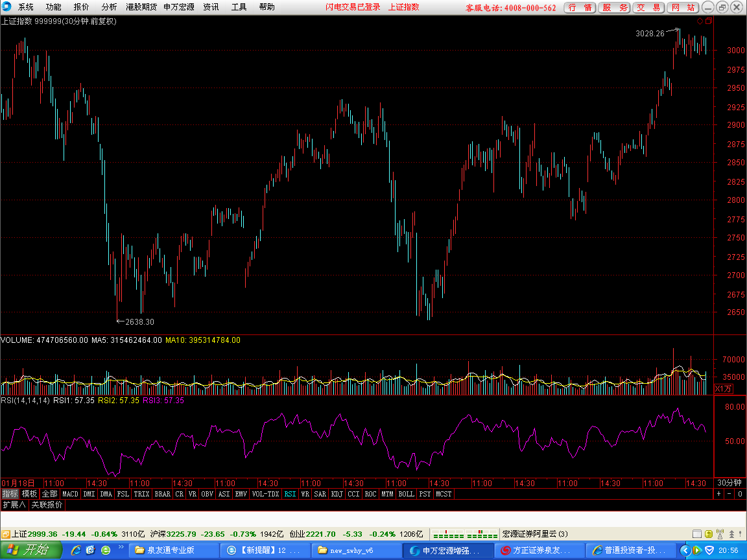
Task: Click the 网站 button
Action: tap(683, 8)
